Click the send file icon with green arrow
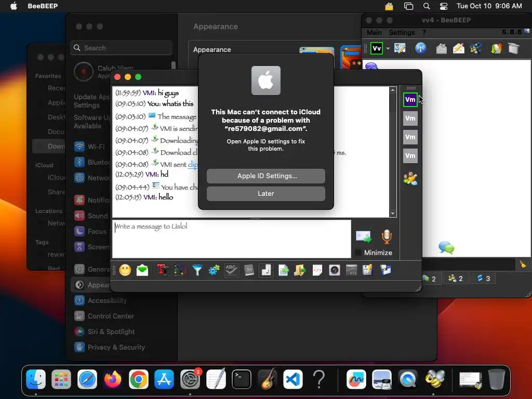Image resolution: width=532 pixels, height=399 pixels. coord(283,270)
